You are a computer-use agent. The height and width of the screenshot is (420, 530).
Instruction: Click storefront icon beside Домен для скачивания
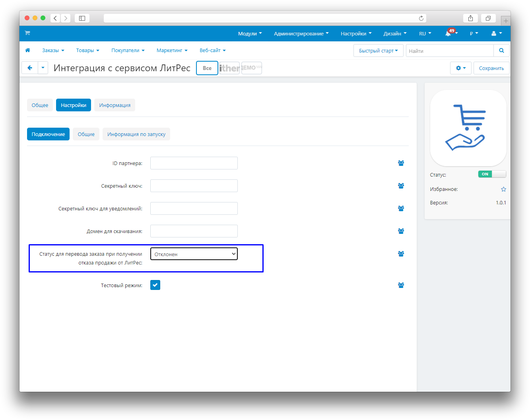[x=401, y=231]
